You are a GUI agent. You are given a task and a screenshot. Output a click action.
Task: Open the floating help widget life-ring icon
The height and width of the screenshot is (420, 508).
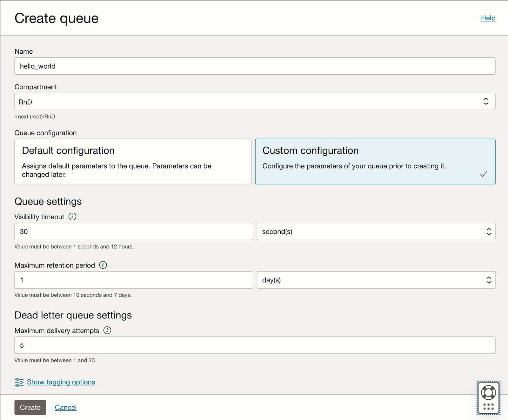point(489,393)
